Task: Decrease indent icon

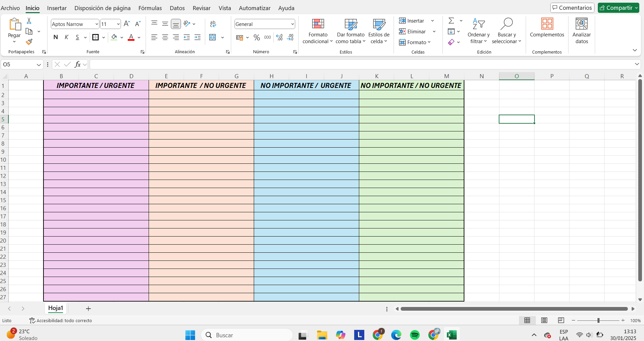Action: (x=187, y=37)
